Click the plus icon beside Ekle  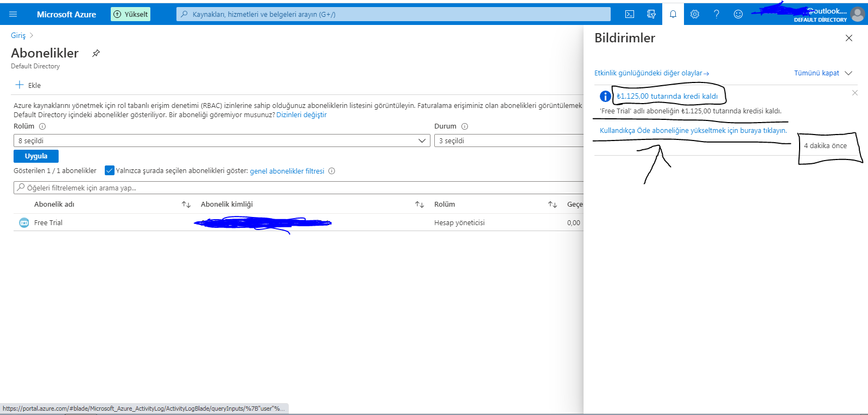pyautogui.click(x=20, y=85)
